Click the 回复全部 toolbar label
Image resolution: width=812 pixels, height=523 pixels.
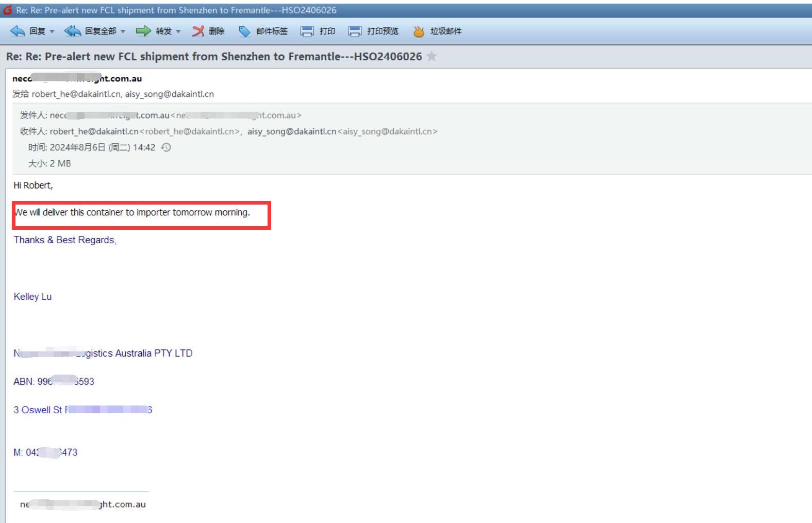[x=101, y=31]
